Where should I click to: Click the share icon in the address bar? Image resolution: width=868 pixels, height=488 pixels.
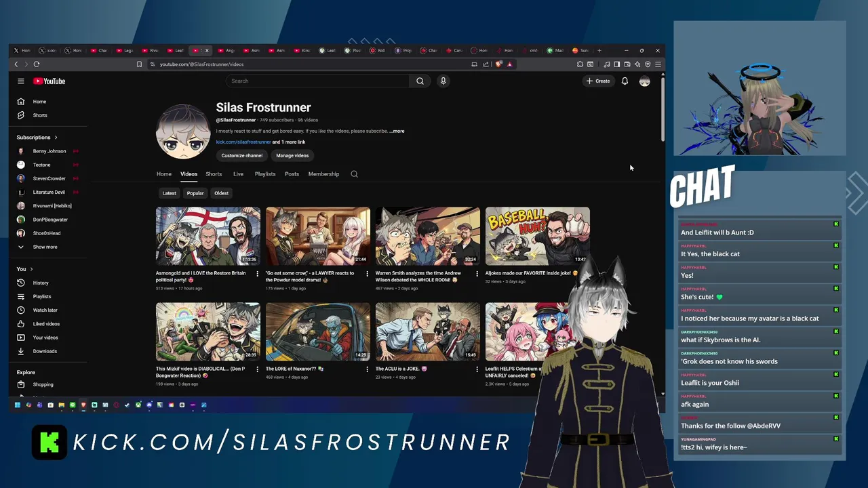(486, 64)
